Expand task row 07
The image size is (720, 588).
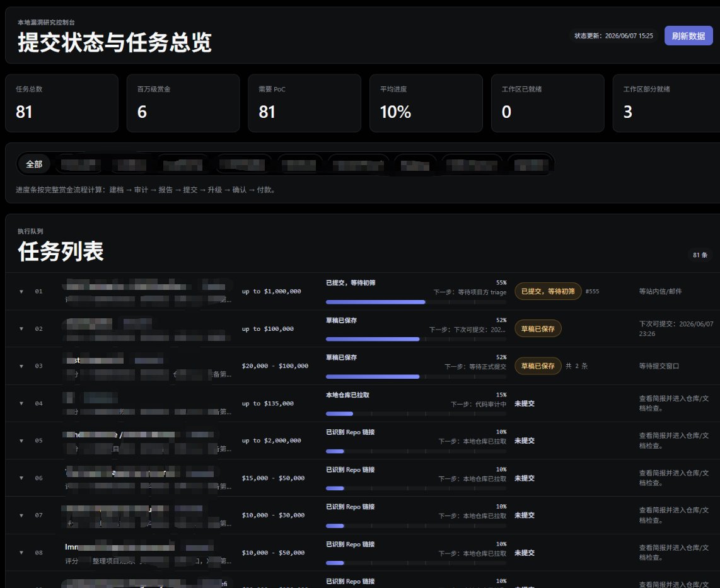(21, 516)
